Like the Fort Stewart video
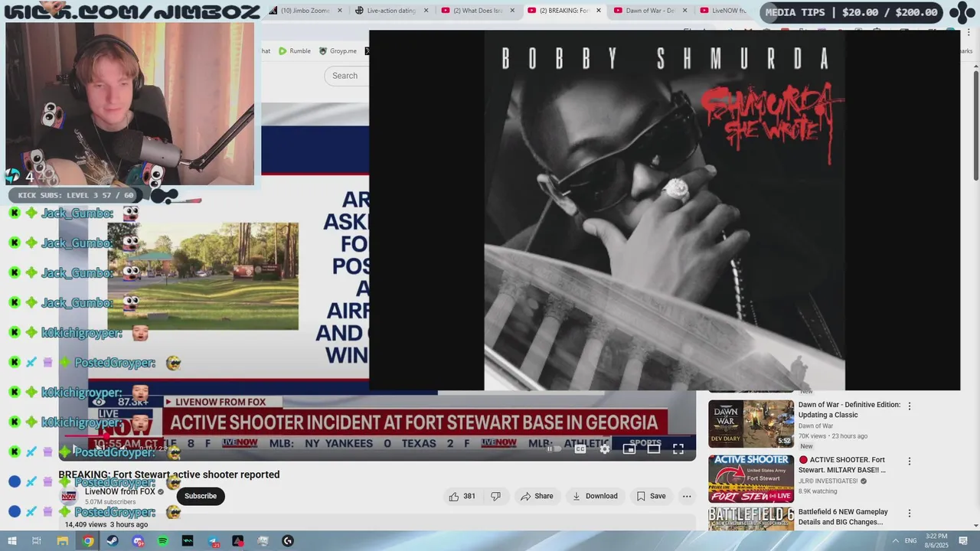 (462, 496)
